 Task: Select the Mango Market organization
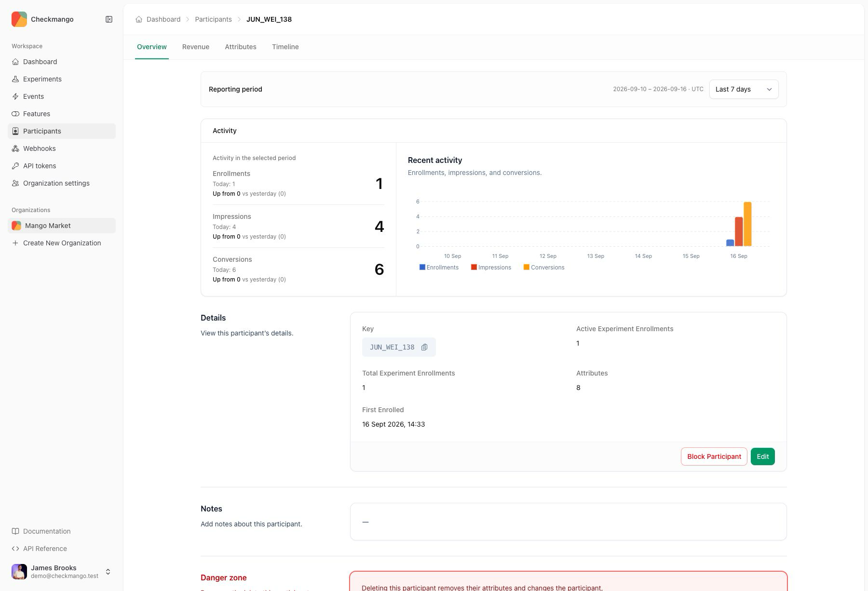pyautogui.click(x=62, y=226)
